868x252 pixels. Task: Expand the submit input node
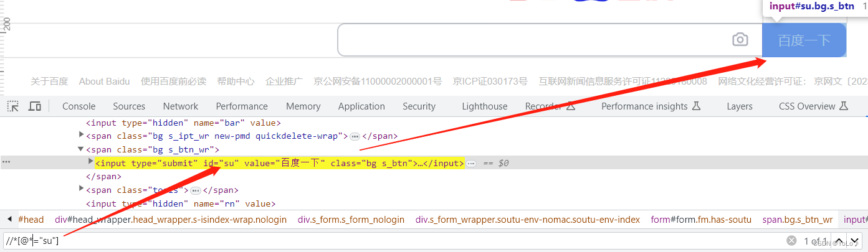click(x=90, y=162)
